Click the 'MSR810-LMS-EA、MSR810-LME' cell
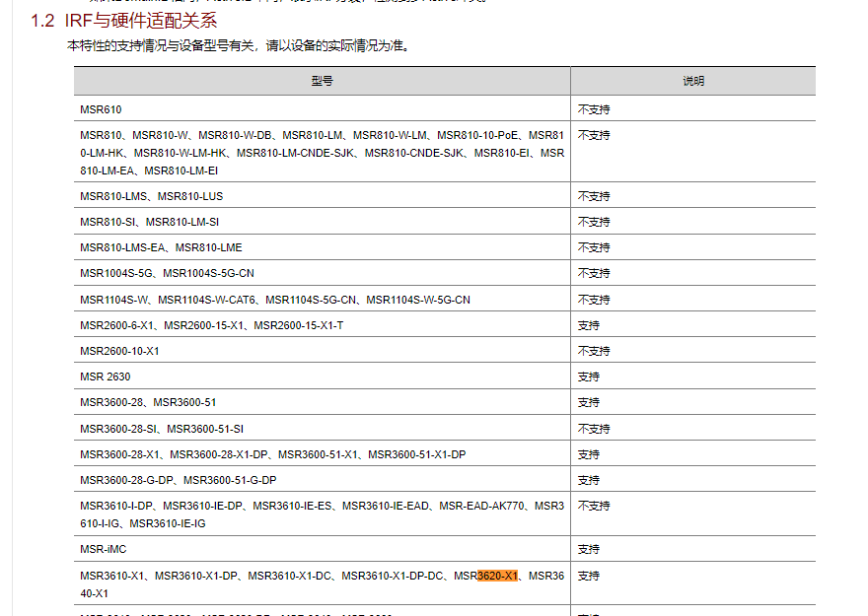 (x=323, y=247)
